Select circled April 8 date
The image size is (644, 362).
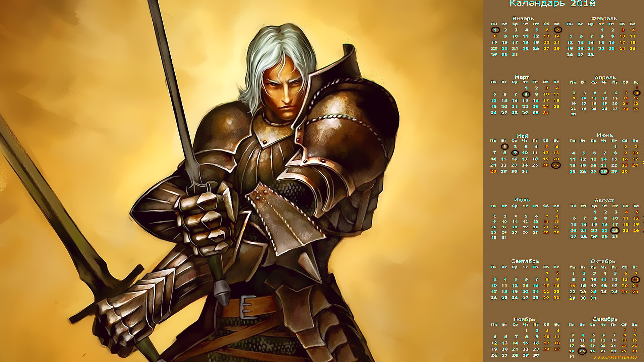[636, 93]
